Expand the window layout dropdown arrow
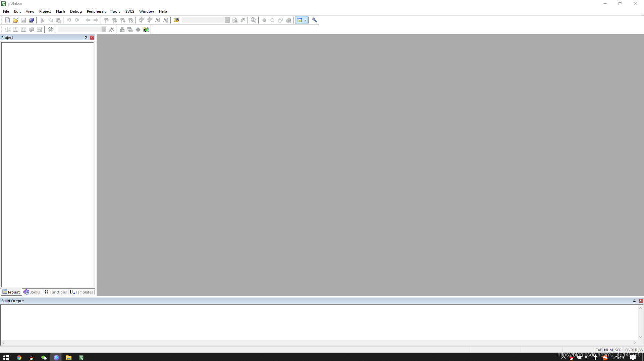 click(305, 20)
